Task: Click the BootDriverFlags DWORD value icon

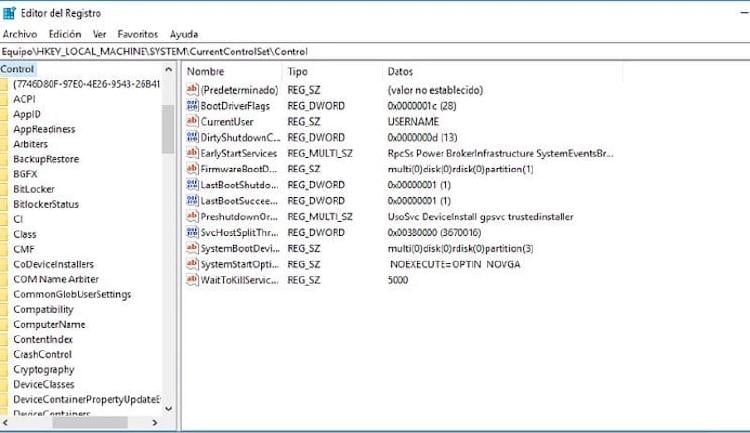Action: pyautogui.click(x=193, y=106)
